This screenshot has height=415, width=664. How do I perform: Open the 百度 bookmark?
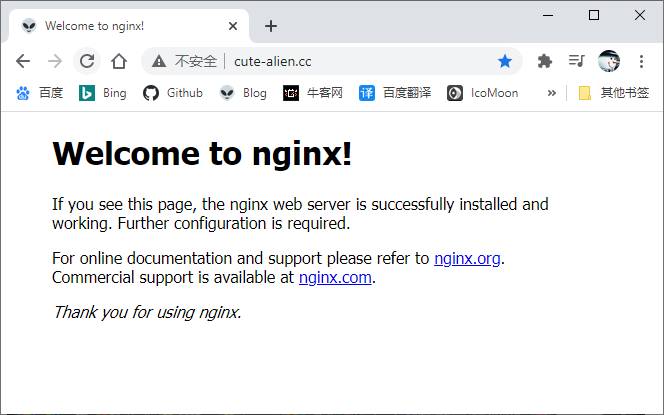(x=39, y=93)
